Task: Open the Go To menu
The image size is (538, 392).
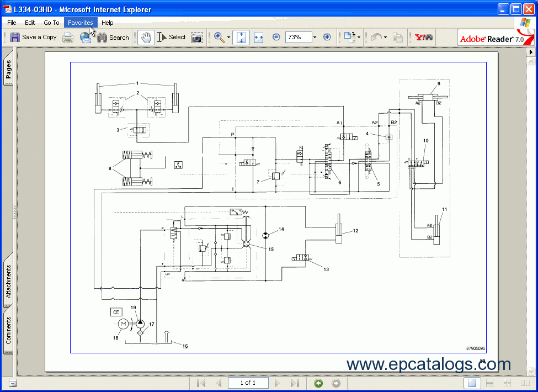Action: tap(51, 23)
